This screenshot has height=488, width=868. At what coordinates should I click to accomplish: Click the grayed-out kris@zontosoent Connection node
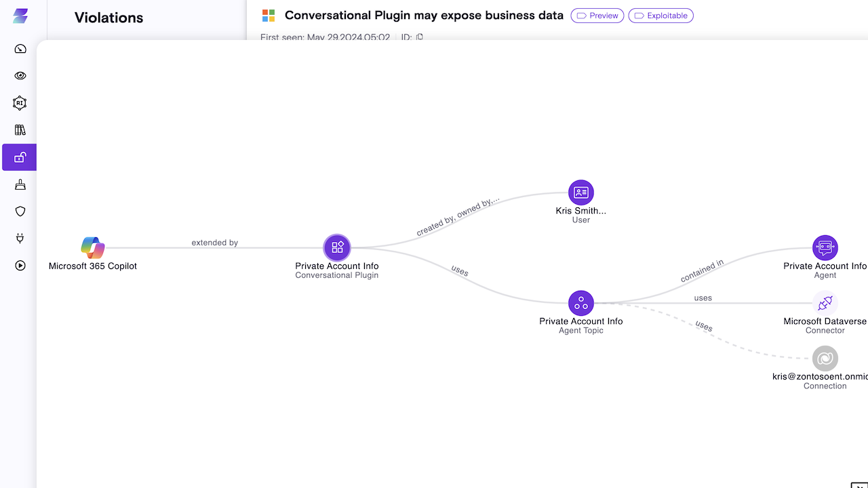coord(825,359)
